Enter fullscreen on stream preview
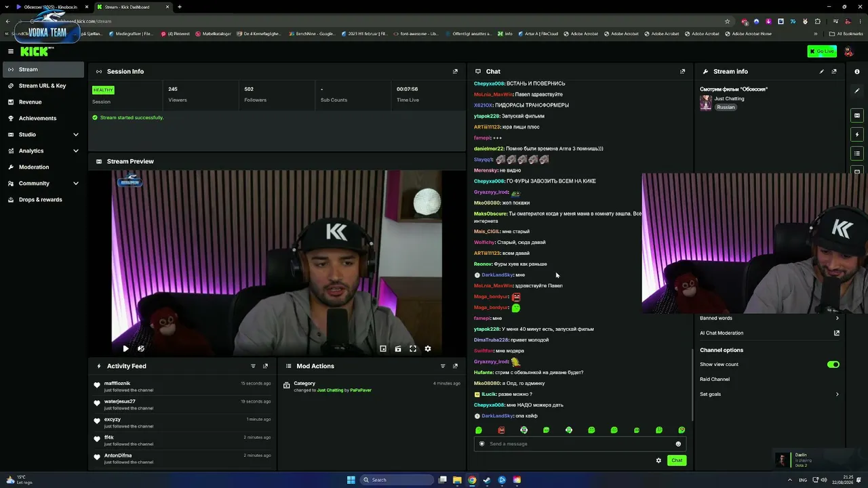 [x=413, y=348]
